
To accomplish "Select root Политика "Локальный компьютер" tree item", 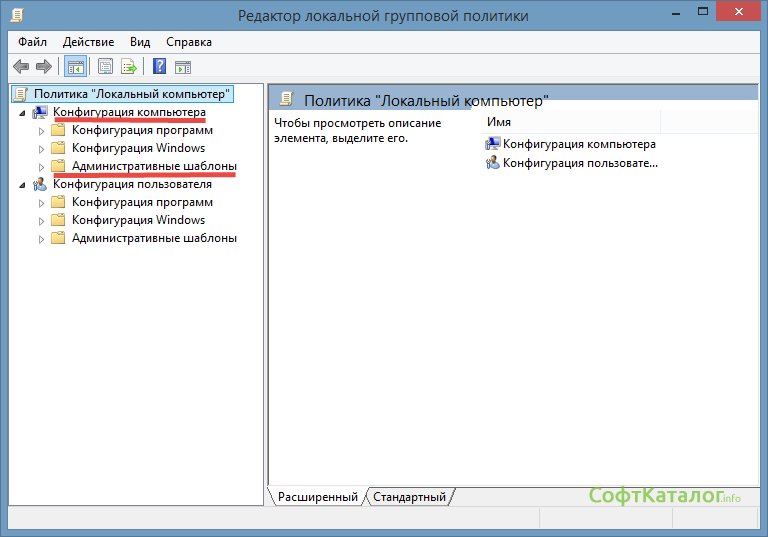I will click(x=132, y=94).
